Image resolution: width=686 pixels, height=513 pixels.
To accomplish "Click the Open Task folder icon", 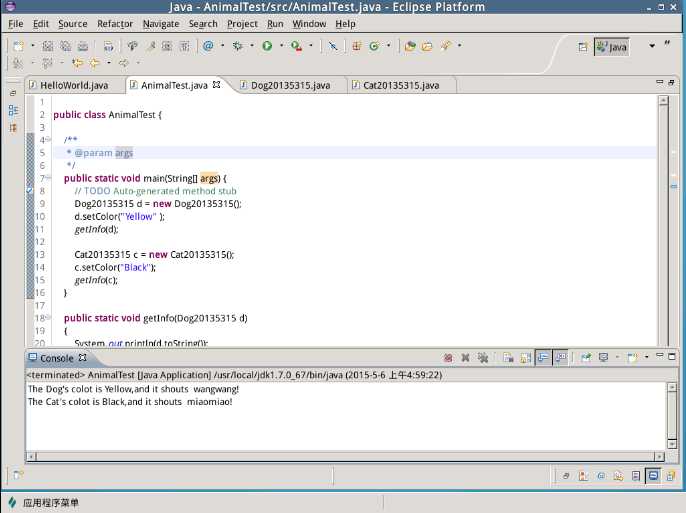I will (427, 46).
